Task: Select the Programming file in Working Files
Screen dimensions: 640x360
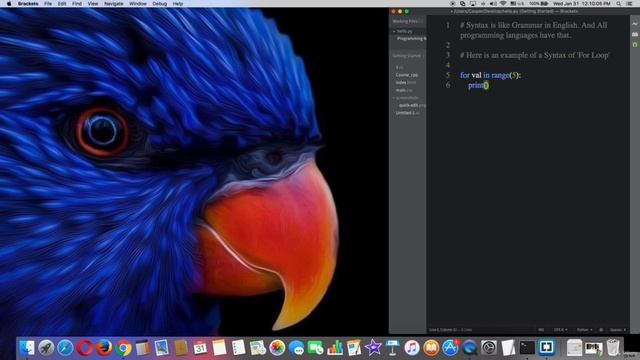Action: tap(411, 38)
